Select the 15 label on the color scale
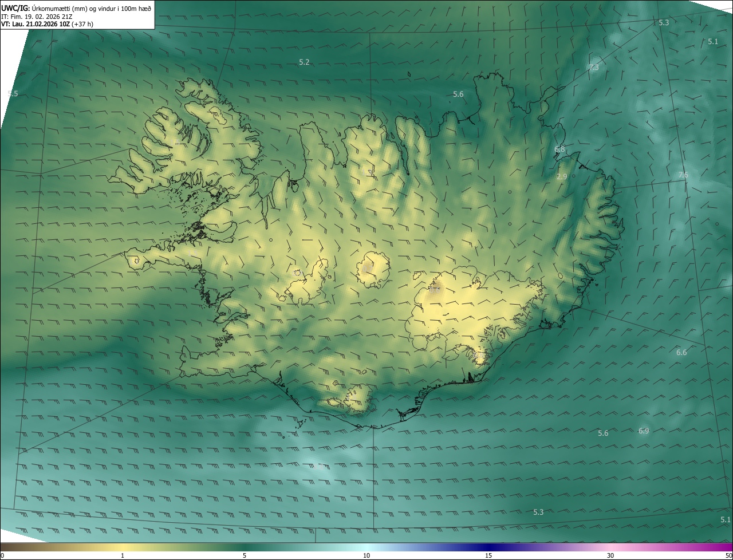The image size is (733, 560). 488,555
